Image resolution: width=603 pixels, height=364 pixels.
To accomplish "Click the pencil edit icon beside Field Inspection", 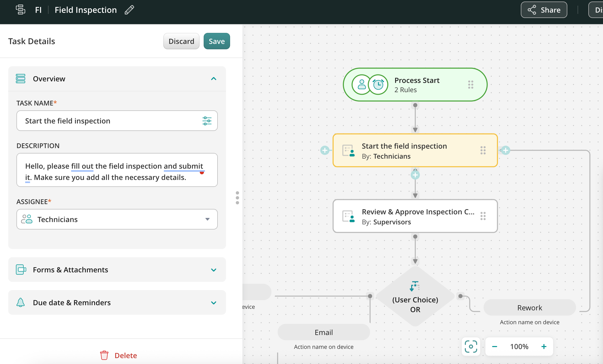I will click(x=129, y=10).
